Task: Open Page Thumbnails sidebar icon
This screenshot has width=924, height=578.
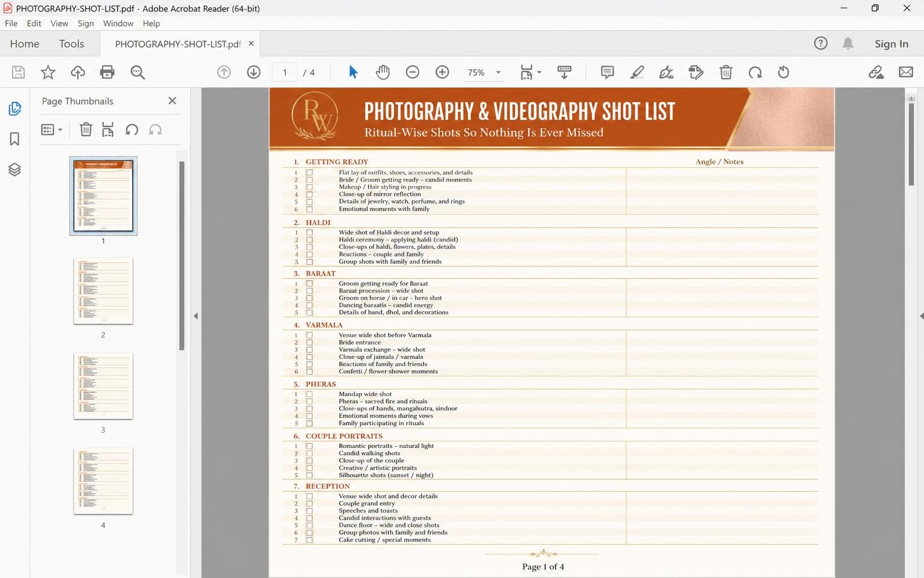Action: [x=15, y=109]
